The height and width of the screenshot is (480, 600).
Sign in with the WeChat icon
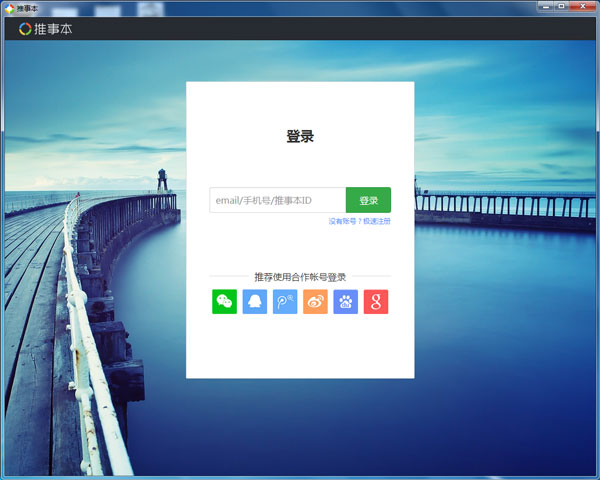[x=224, y=302]
